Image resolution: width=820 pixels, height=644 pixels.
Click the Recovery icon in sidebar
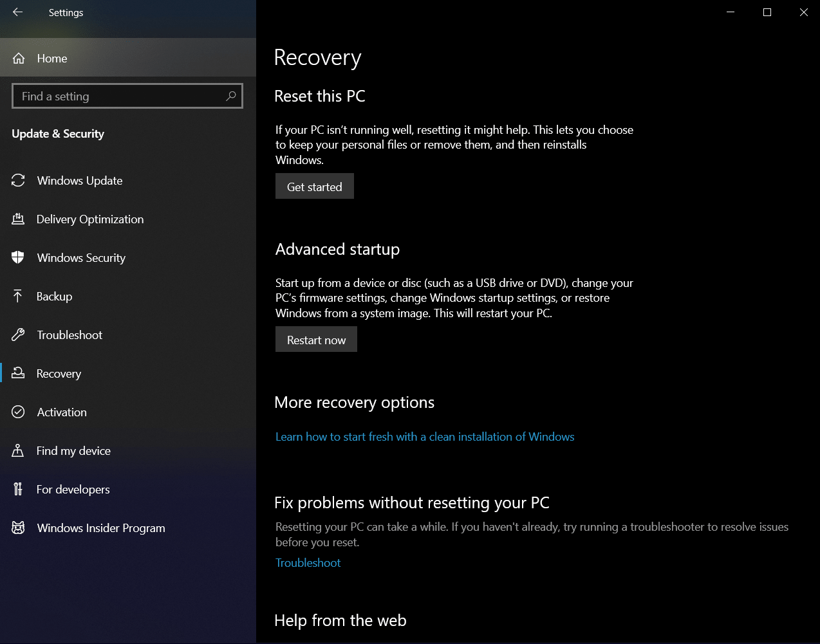[x=18, y=373]
